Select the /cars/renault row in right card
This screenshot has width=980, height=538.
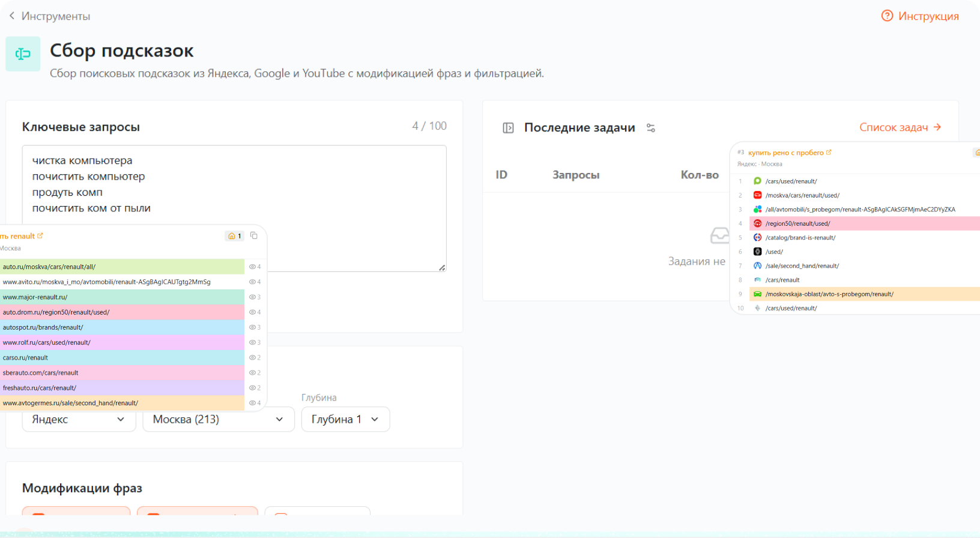[x=865, y=280]
